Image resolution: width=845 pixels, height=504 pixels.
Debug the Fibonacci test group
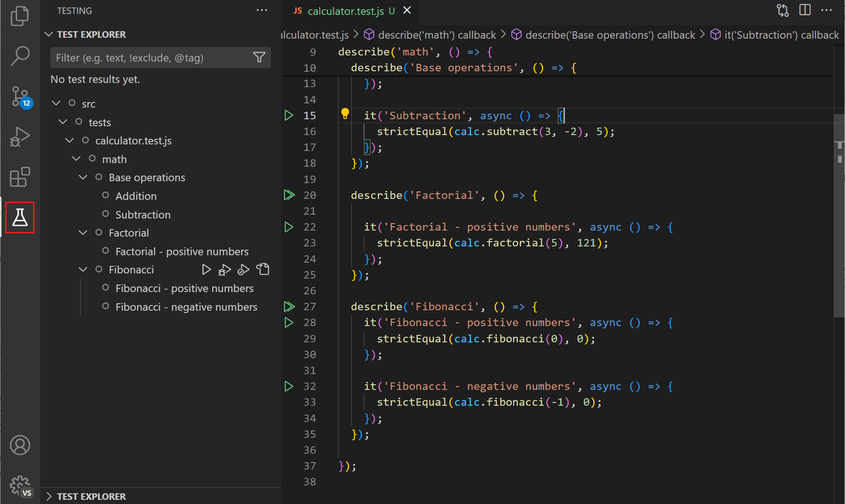tap(225, 269)
